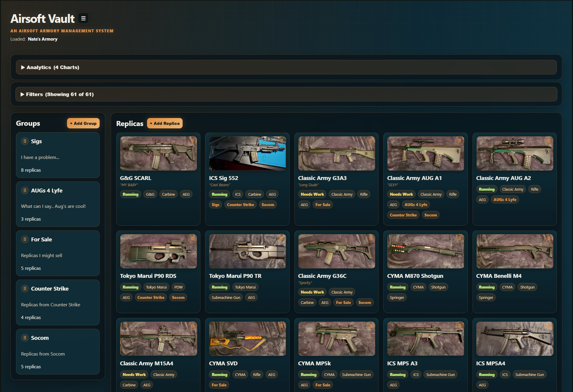Screen dimensions: 573x392
Task: Click drag handle on ICS Sig 552 card
Action: pos(281,141)
